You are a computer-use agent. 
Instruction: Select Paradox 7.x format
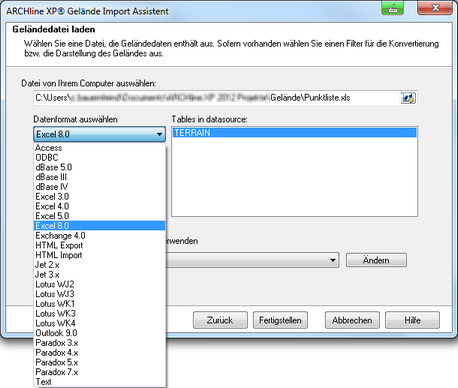click(x=100, y=372)
